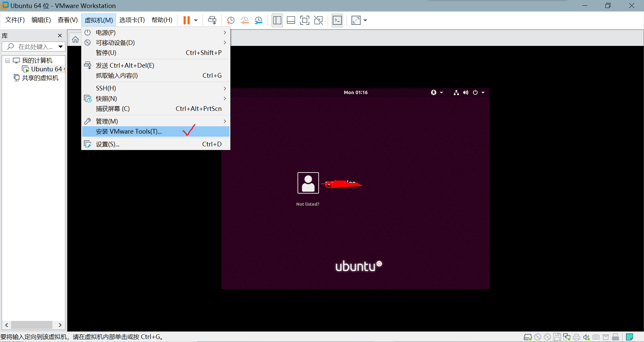
Task: Click the teal message log note icon
Action: [x=630, y=337]
